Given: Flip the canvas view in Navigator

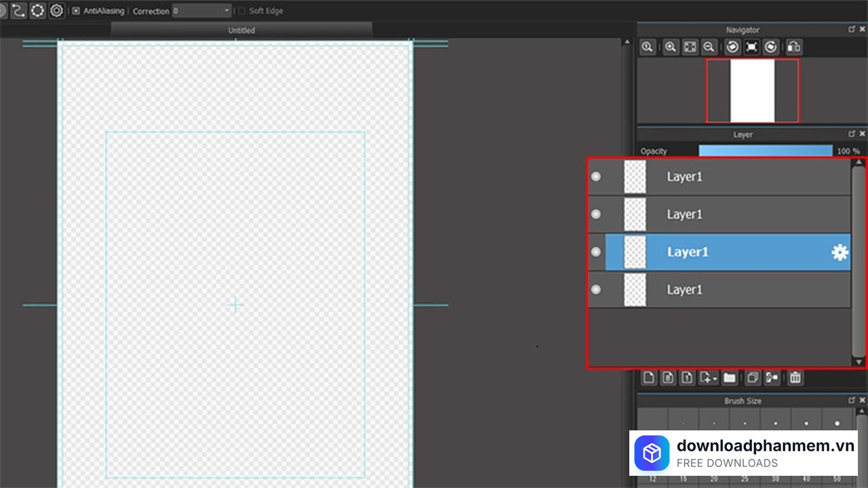Looking at the screenshot, I should [794, 47].
